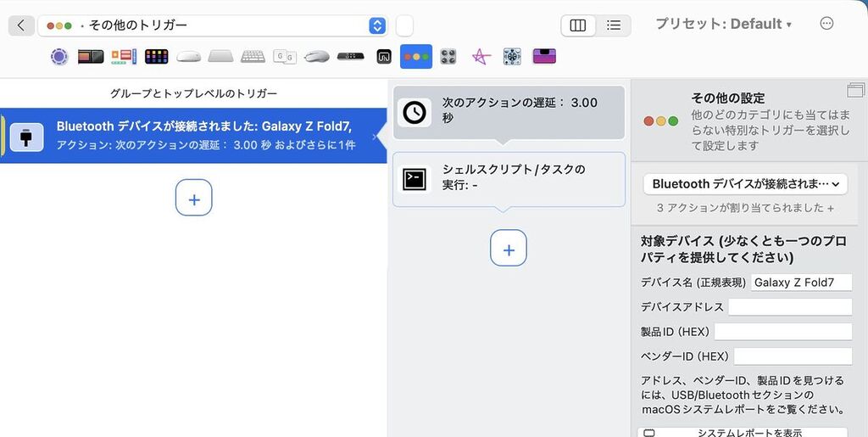Screen dimensions: 868x437
Task: Open the プリセット: Default preset menu
Action: point(723,25)
